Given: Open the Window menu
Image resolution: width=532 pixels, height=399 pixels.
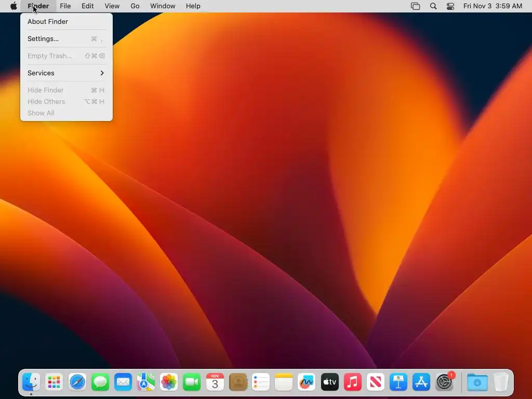Looking at the screenshot, I should click(x=163, y=6).
